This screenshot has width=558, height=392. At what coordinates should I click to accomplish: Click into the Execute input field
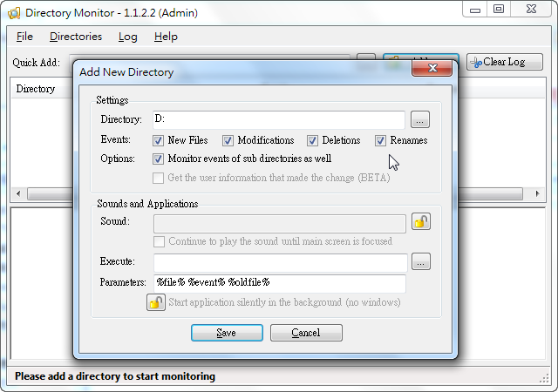[280, 262]
